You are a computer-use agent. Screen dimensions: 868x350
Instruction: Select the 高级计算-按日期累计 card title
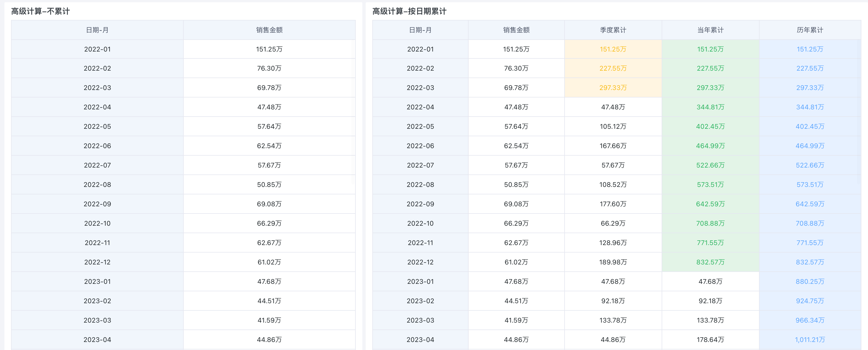[x=409, y=11]
